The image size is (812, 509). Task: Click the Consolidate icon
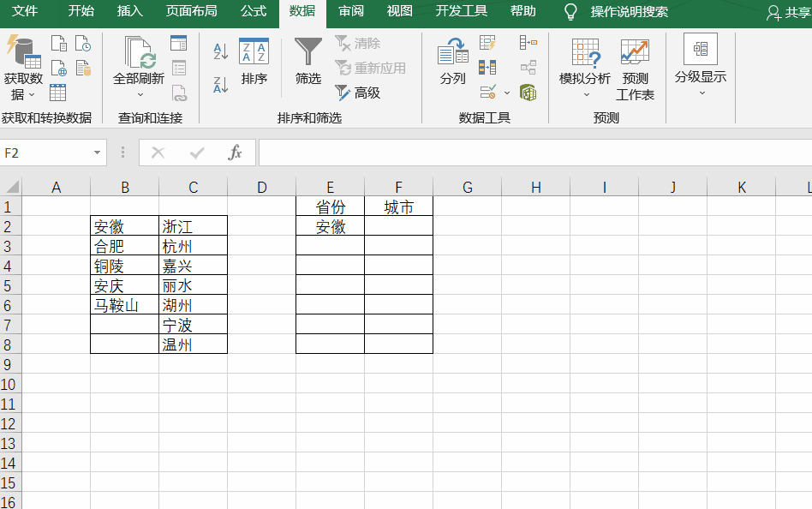click(x=528, y=43)
